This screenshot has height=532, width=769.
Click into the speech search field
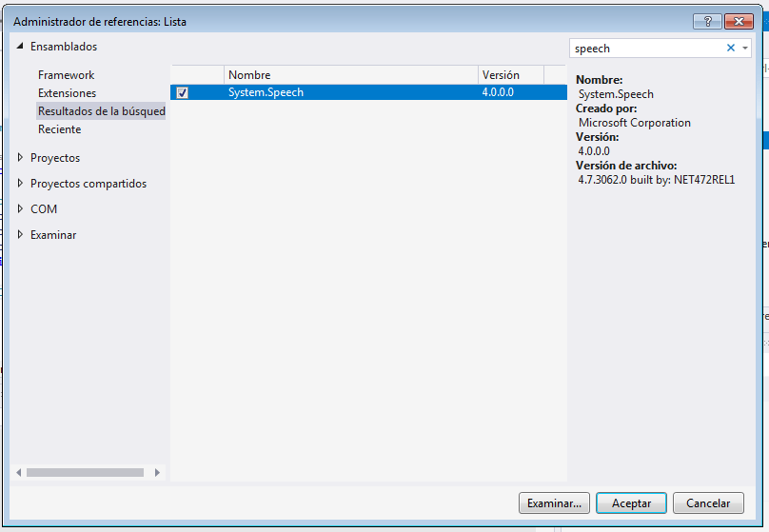point(647,49)
